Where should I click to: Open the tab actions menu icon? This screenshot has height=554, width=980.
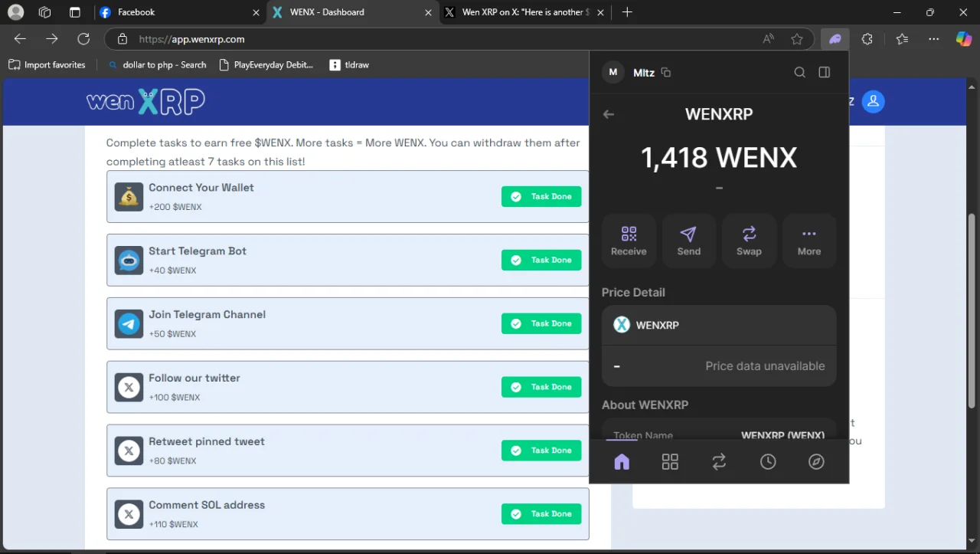coord(74,12)
